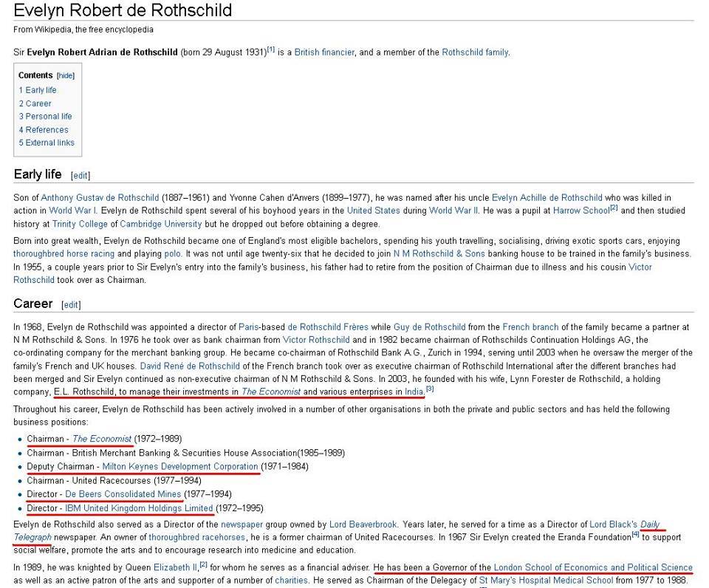Follow thoroughbred racehorses link
The image size is (709, 588).
pyautogui.click(x=197, y=537)
